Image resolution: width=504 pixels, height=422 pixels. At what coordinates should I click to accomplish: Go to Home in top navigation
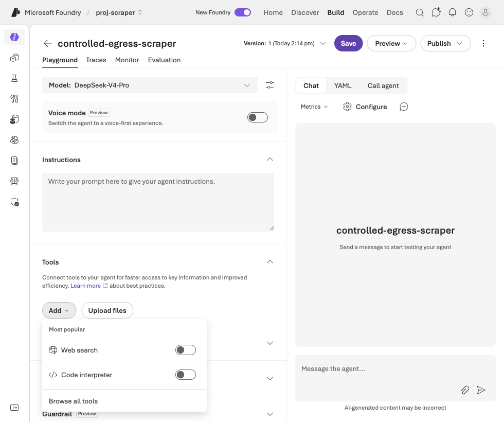tap(273, 12)
